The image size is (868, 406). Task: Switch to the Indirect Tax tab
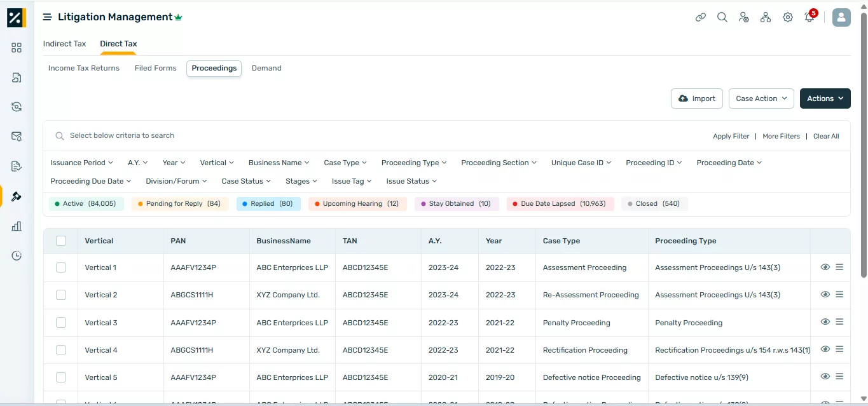(64, 44)
